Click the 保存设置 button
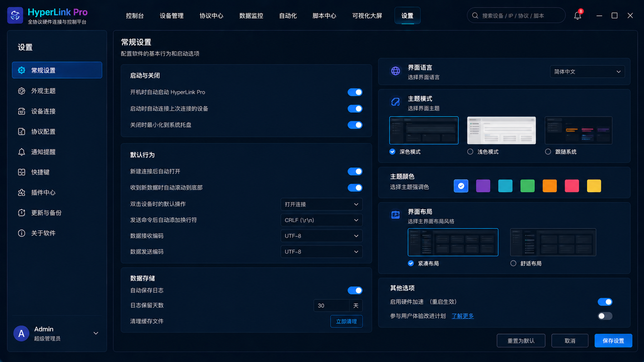Viewport: 644px width, 362px height. tap(613, 341)
